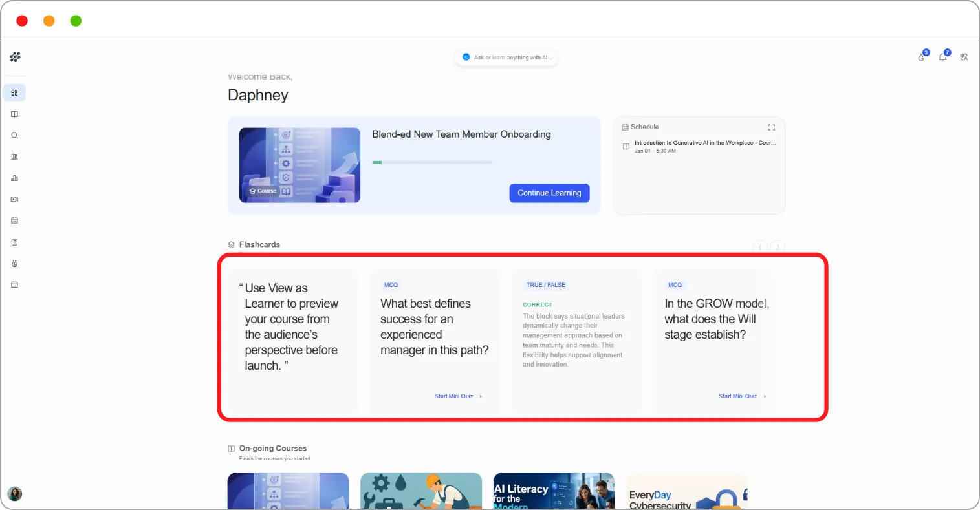Open the bar chart analytics sidebar icon
This screenshot has width=980, height=510.
tap(14, 178)
